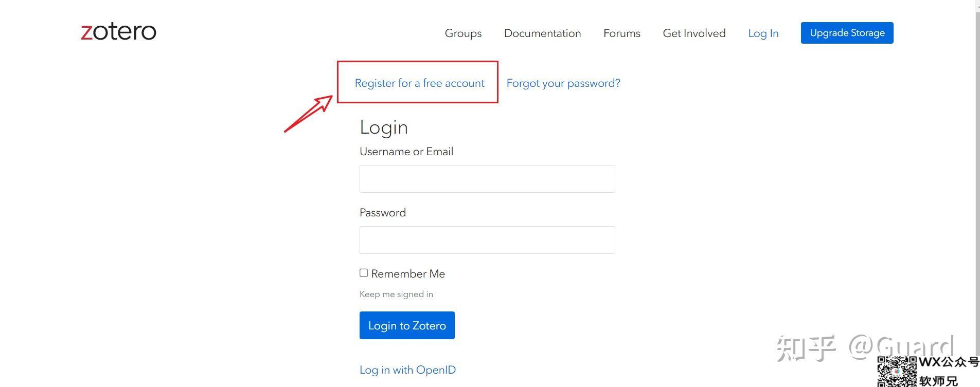The width and height of the screenshot is (980, 387).
Task: Go to Forums
Action: 621,33
